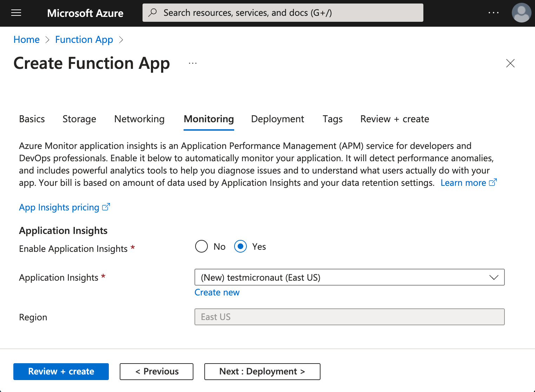Open the App Insights pricing link

point(59,207)
